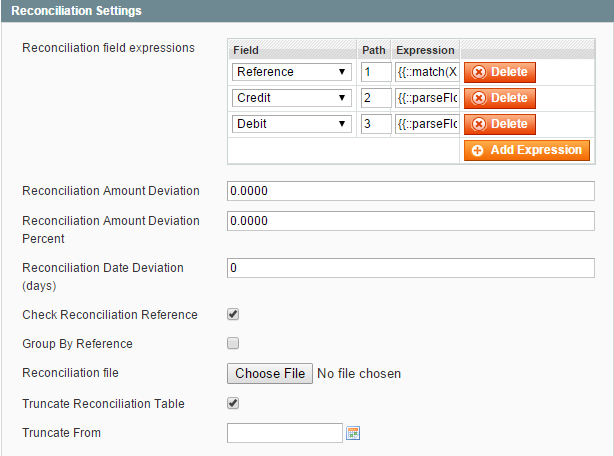Delete the Reference expression row
The width and height of the screenshot is (614, 456).
[499, 72]
